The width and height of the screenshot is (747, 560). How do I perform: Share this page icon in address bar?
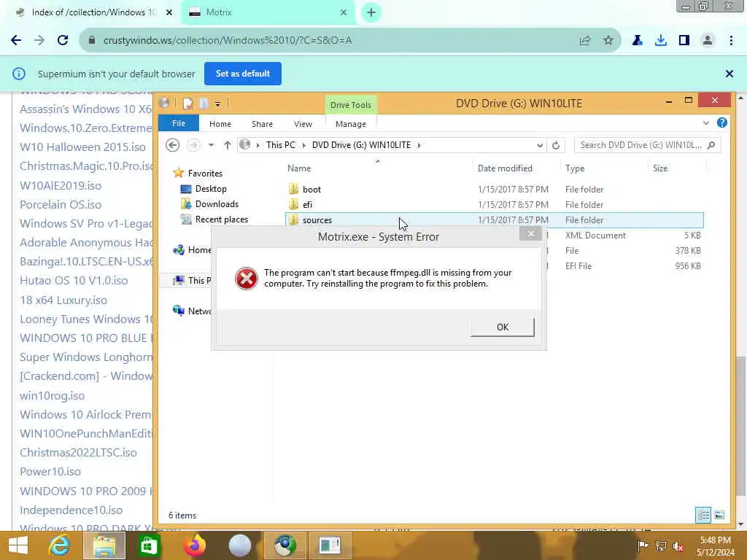pyautogui.click(x=584, y=41)
